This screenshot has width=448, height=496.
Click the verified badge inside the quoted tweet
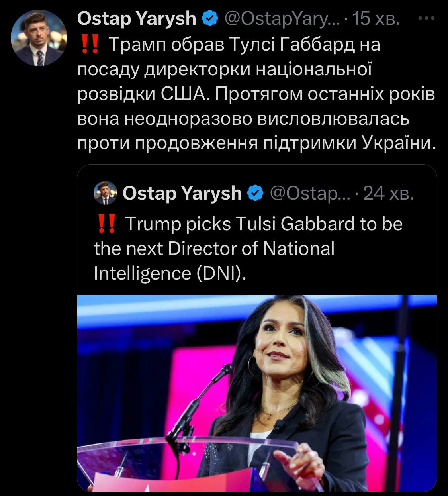click(x=255, y=193)
